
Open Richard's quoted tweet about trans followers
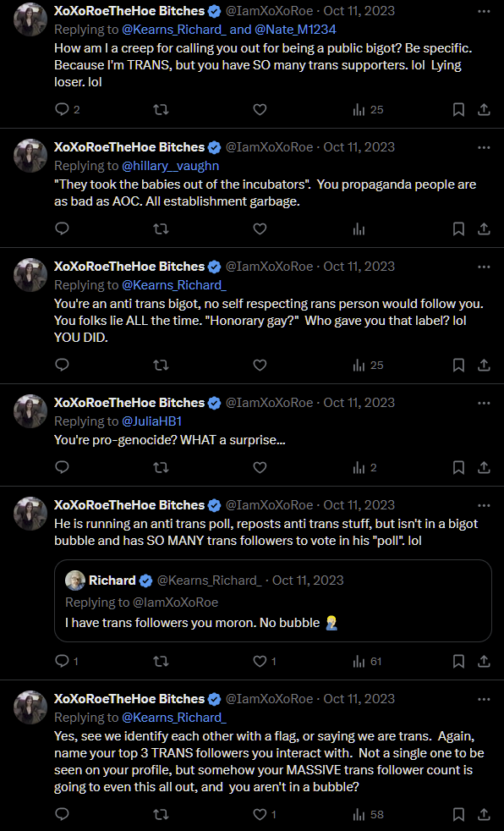pyautogui.click(x=273, y=601)
